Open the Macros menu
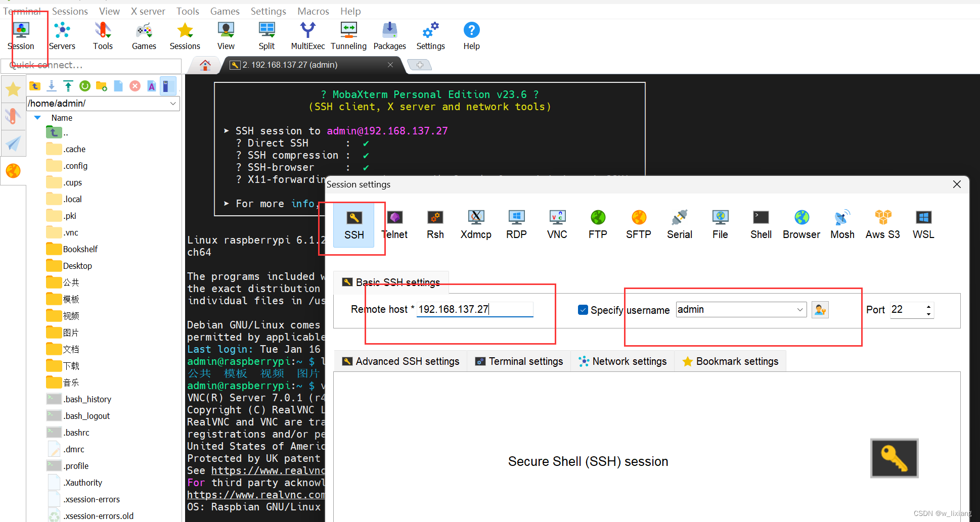 pos(313,11)
